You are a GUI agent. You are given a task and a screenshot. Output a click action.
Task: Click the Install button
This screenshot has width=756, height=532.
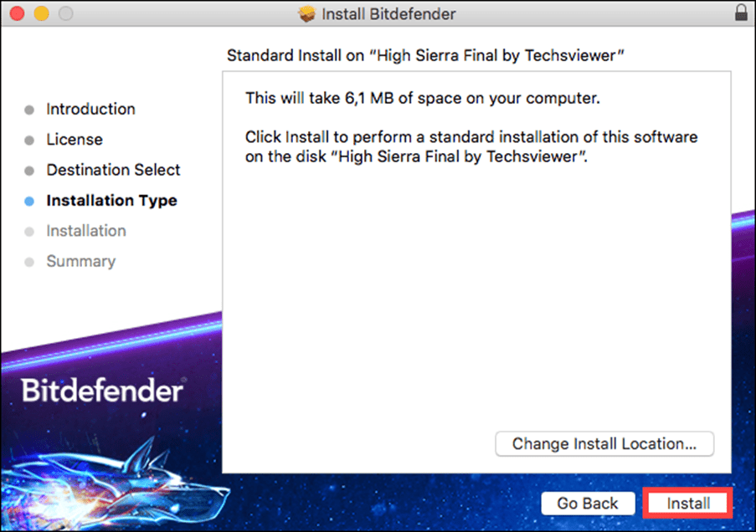click(x=687, y=503)
